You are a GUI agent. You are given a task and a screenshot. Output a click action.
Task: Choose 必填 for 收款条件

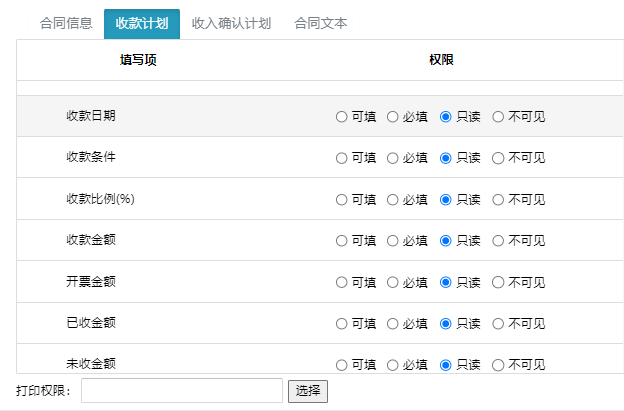pyautogui.click(x=392, y=158)
